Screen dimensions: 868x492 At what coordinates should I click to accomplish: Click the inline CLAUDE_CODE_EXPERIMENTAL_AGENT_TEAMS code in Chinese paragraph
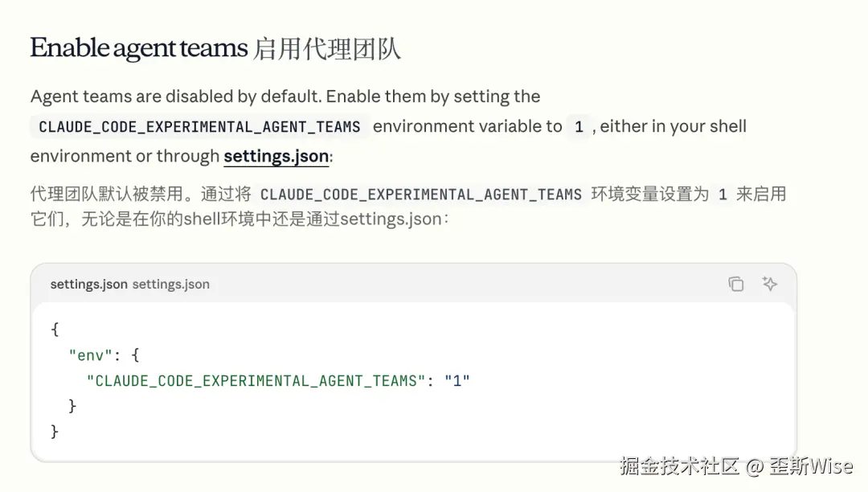pyautogui.click(x=421, y=195)
